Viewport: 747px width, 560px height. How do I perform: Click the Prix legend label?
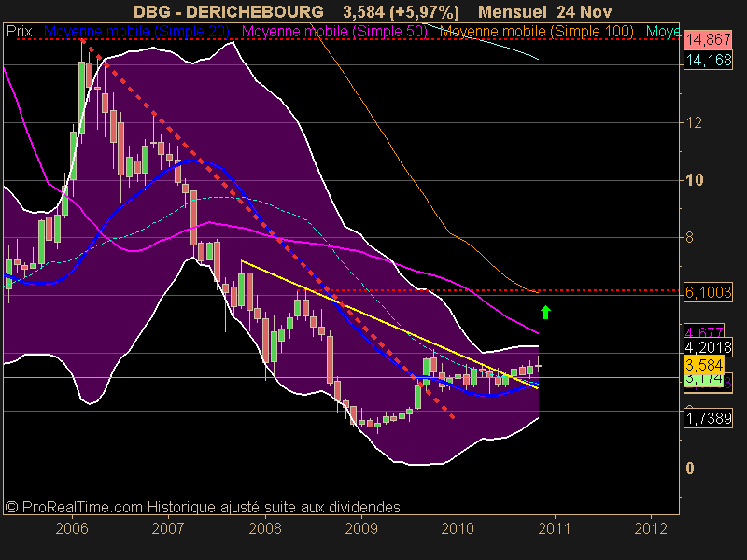[19, 32]
